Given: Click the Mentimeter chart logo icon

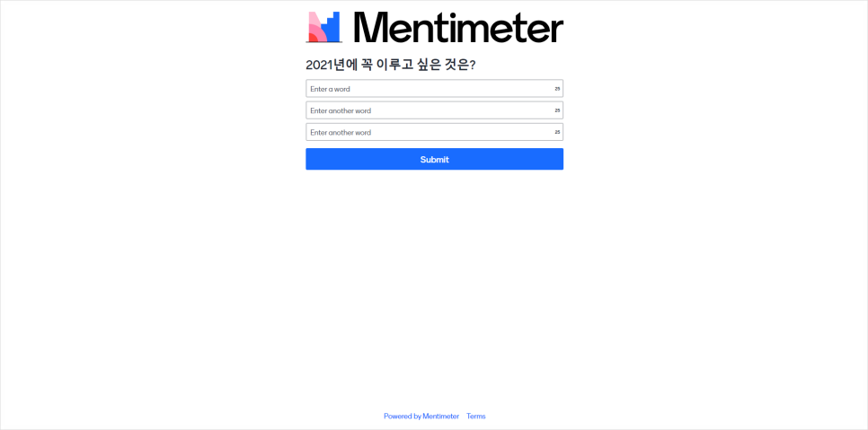Looking at the screenshot, I should 324,27.
